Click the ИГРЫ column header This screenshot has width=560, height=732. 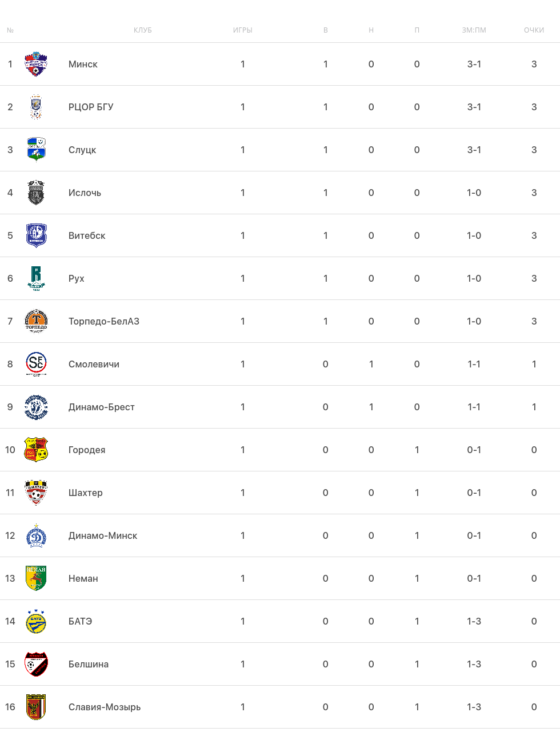243,30
